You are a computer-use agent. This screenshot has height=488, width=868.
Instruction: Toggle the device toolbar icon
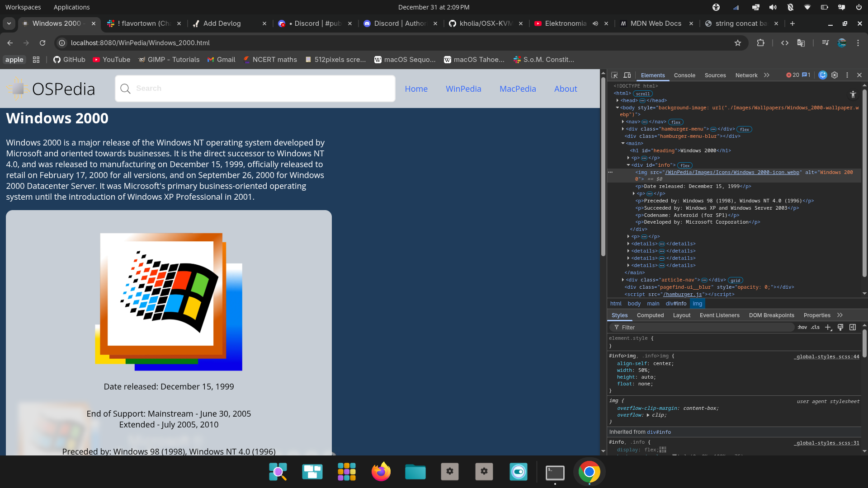627,75
